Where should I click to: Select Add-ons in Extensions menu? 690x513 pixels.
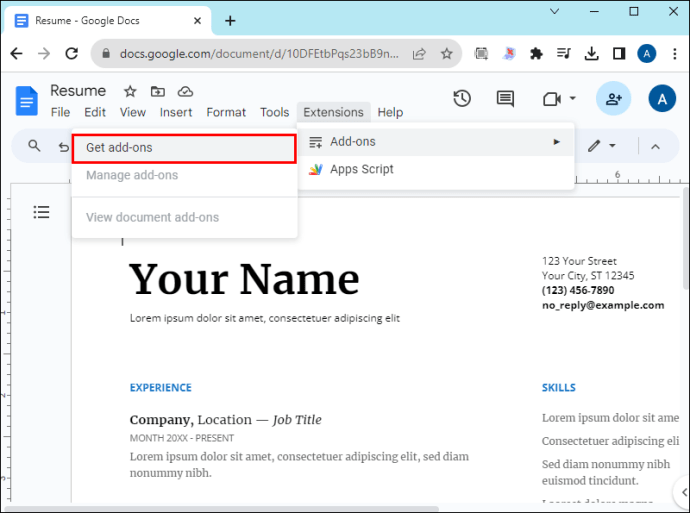click(436, 142)
